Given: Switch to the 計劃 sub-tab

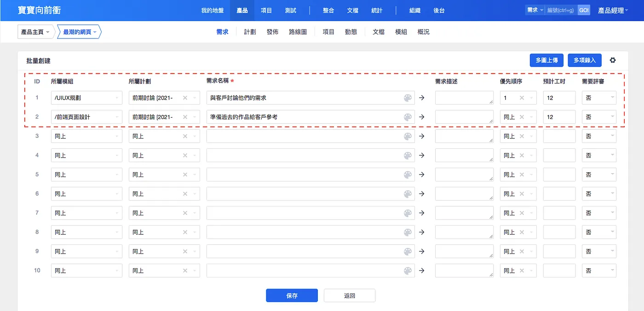Looking at the screenshot, I should coord(250,32).
